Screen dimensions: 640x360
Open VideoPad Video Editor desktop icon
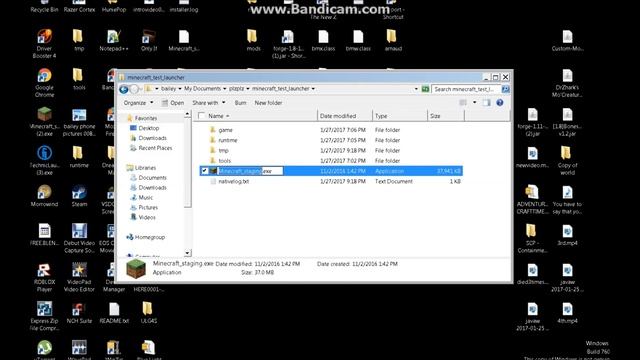point(79,278)
